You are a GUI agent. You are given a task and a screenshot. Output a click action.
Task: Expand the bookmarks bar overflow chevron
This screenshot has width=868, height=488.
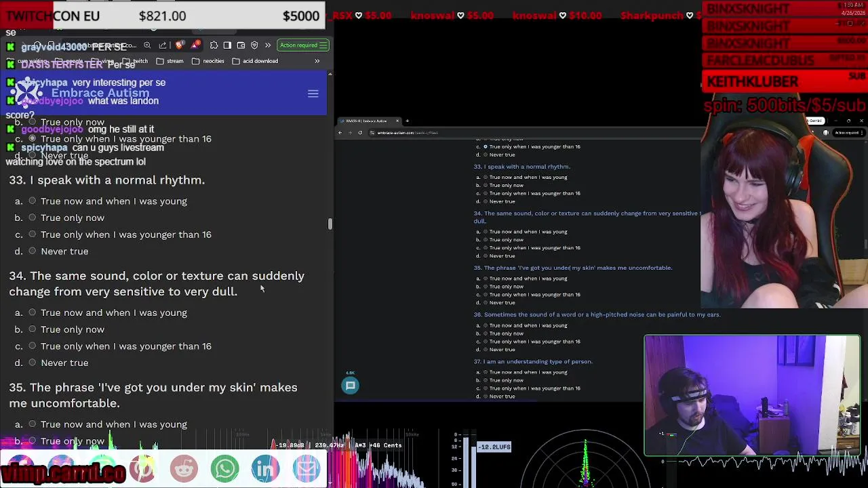pyautogui.click(x=317, y=61)
